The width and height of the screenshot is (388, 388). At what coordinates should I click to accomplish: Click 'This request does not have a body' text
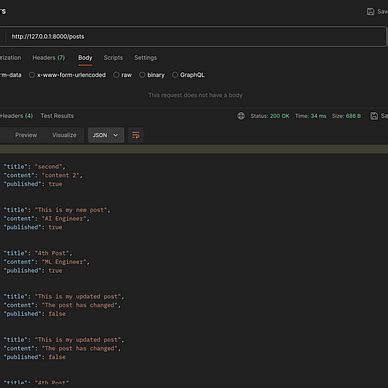coord(195,95)
